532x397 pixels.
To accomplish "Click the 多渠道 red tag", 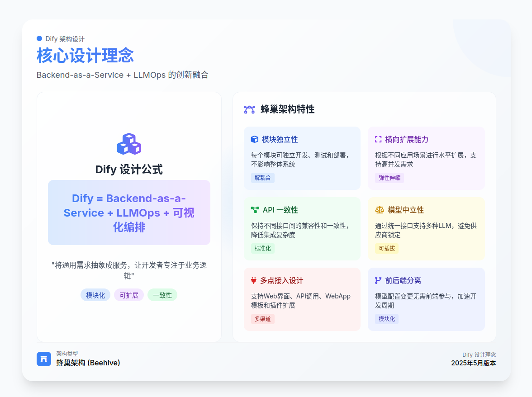I will click(262, 319).
